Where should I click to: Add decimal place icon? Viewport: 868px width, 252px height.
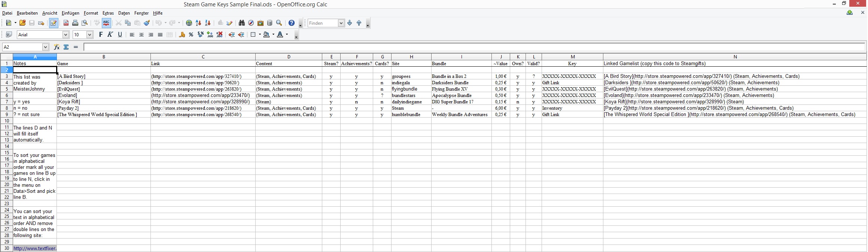tap(210, 35)
